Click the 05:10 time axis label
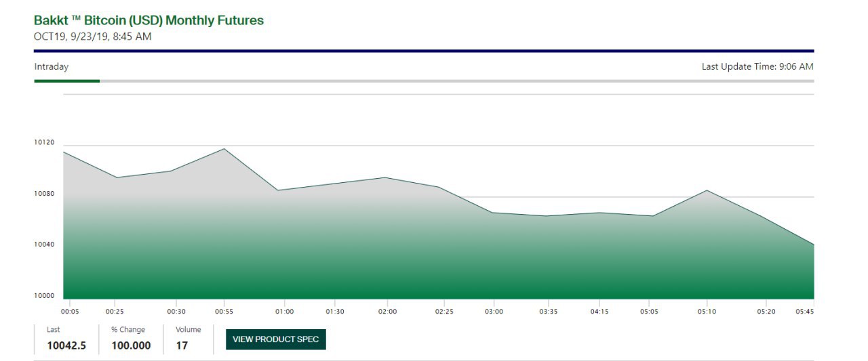 tap(707, 312)
